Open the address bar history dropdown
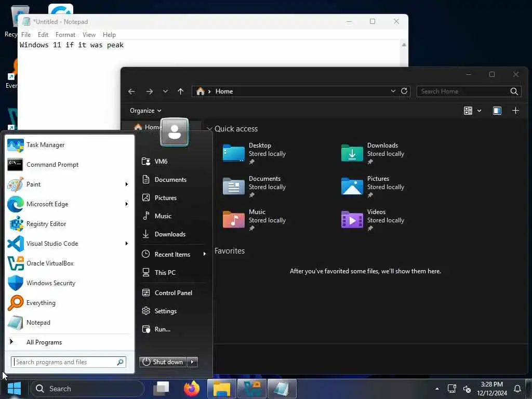Image resolution: width=532 pixels, height=399 pixels. point(393,91)
